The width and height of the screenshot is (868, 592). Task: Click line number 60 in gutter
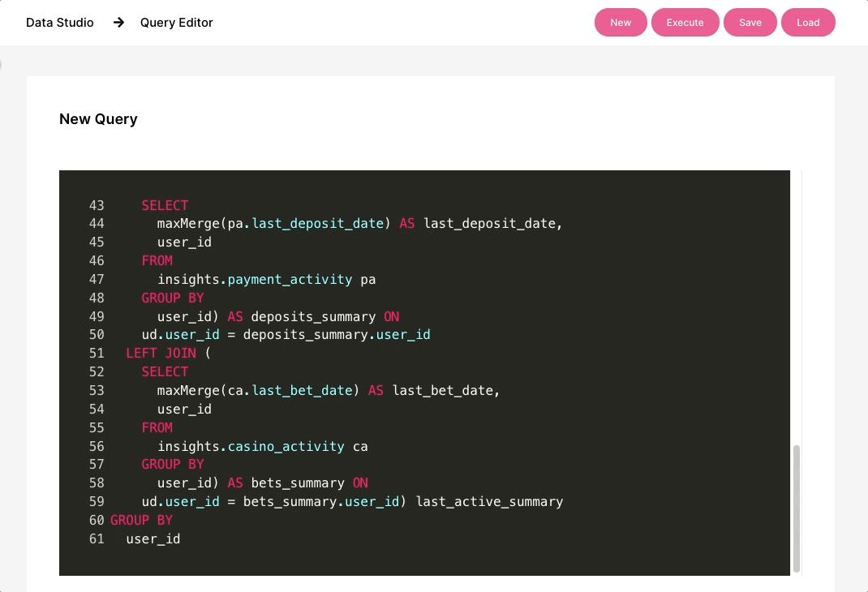coord(97,520)
